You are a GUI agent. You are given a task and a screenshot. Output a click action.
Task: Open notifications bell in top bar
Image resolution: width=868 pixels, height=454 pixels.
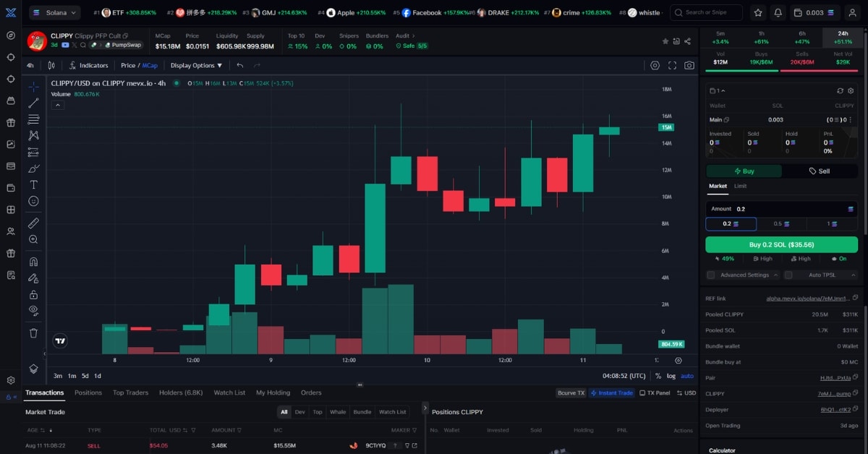pos(778,12)
